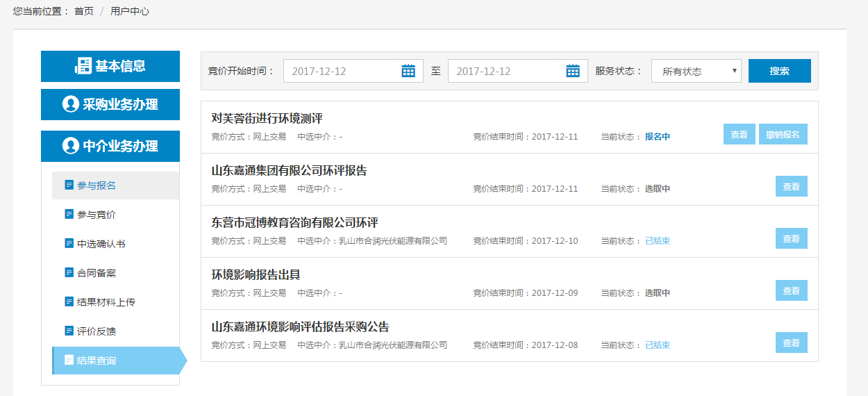Go to 结果材料上传 in the sidebar
This screenshot has width=868, height=396.
pyautogui.click(x=106, y=302)
